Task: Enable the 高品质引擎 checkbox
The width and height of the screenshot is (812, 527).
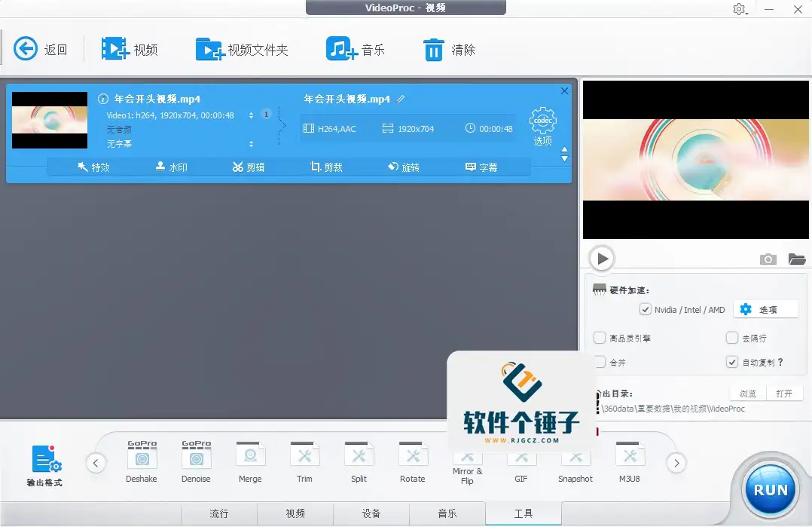Action: [600, 338]
